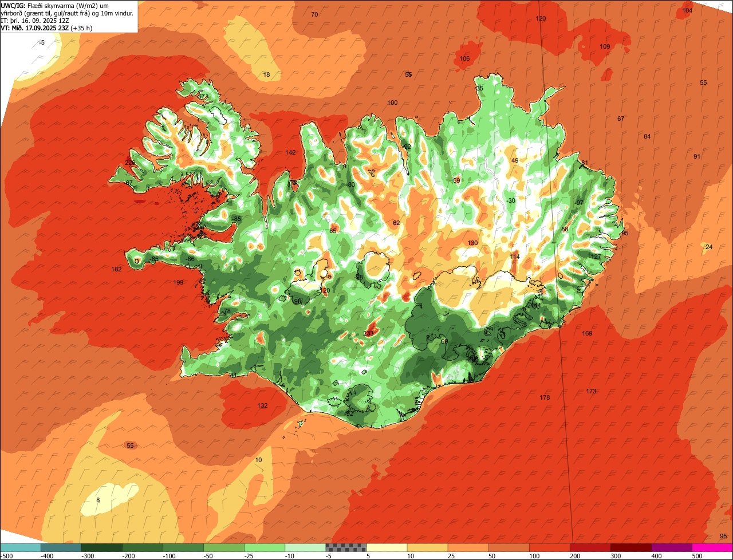The height and width of the screenshot is (560, 733).
Task: Select the magenta above-500 legend swatch
Action: tap(712, 547)
